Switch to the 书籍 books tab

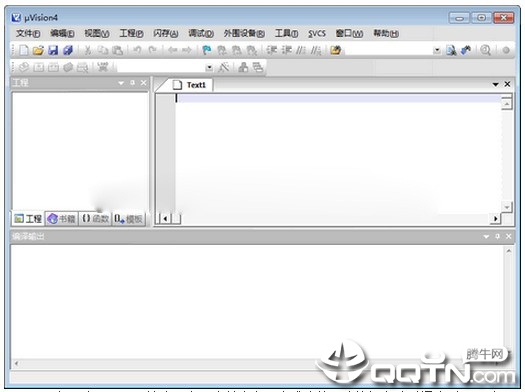[61, 219]
